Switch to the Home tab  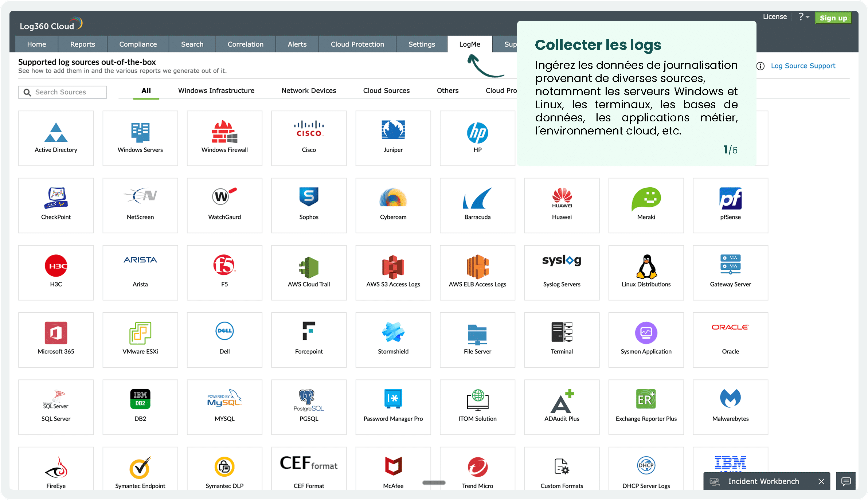(36, 44)
